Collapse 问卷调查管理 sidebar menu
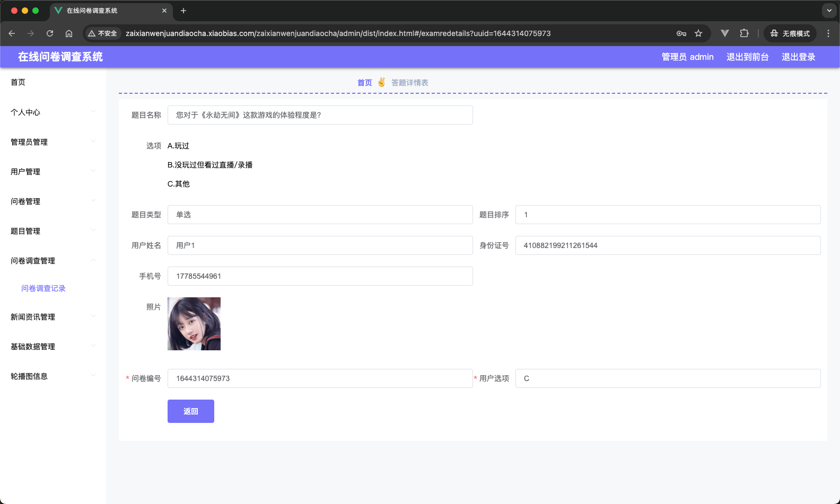This screenshot has width=840, height=504. pos(53,261)
